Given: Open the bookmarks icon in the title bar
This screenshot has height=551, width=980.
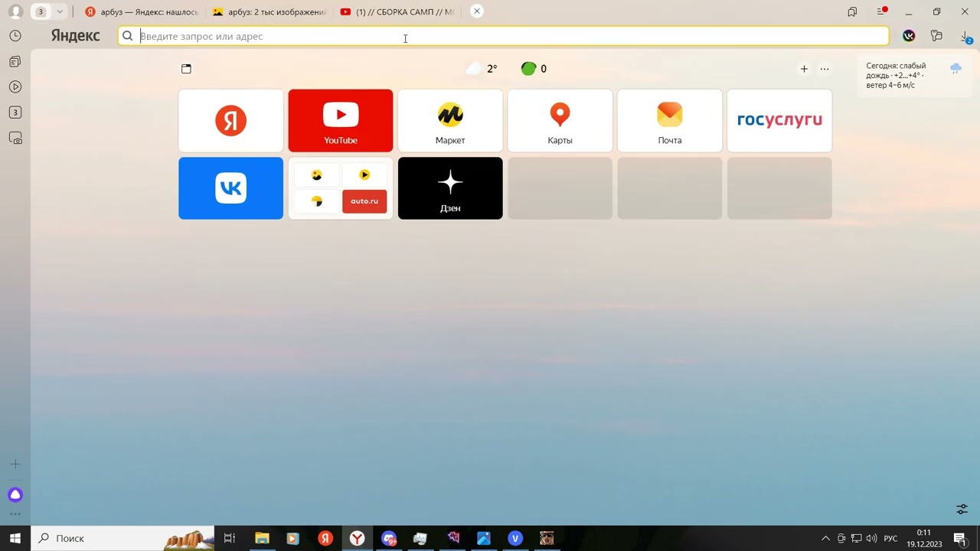Looking at the screenshot, I should (852, 11).
